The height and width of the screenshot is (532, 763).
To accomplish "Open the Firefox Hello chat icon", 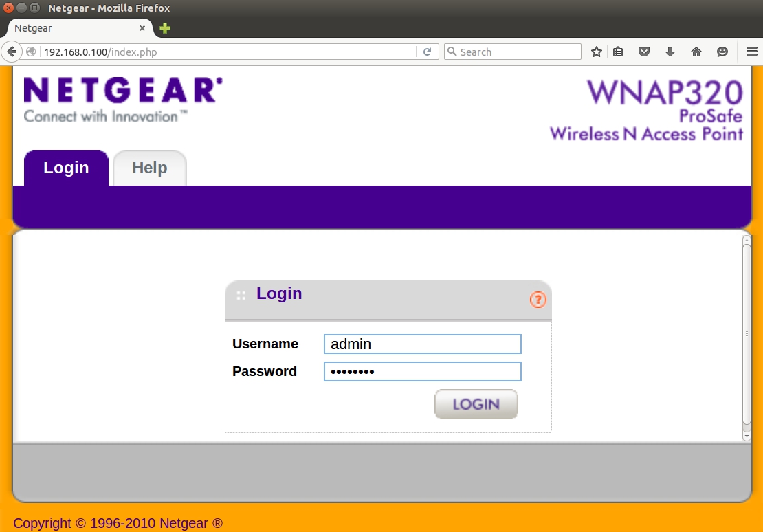I will [x=722, y=52].
